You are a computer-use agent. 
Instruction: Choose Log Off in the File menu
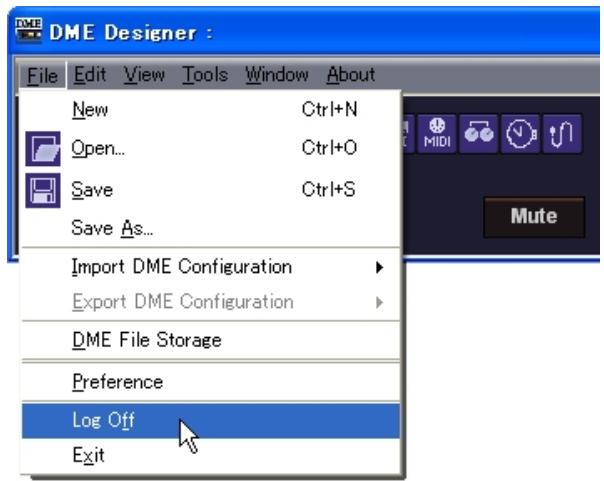[211, 421]
